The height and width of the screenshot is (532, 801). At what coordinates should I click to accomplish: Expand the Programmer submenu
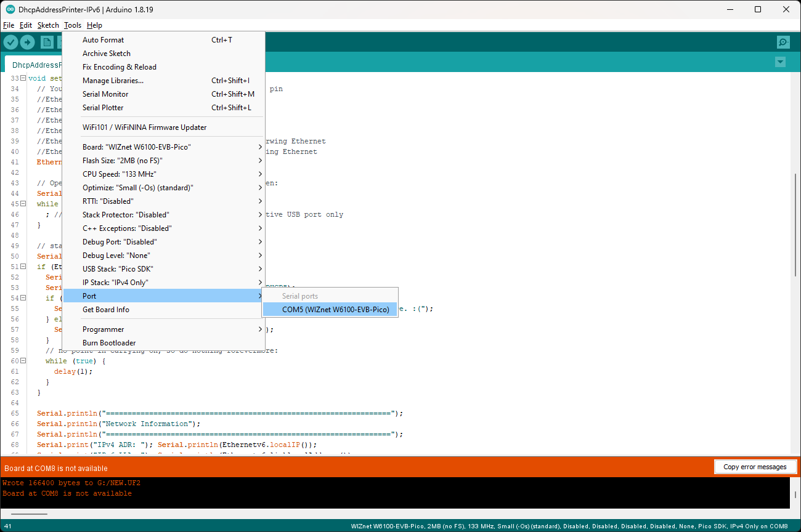[164, 329]
